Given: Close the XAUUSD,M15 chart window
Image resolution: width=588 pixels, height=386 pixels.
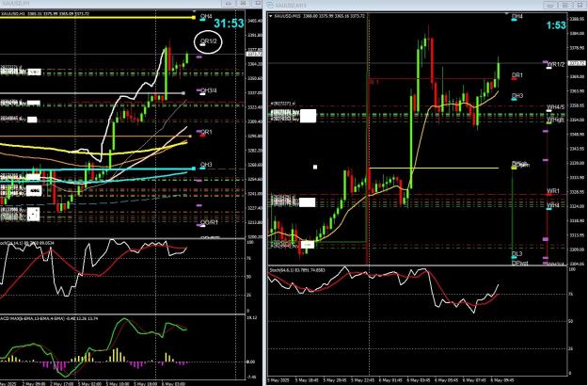Looking at the screenshot, I should tap(580, 5).
